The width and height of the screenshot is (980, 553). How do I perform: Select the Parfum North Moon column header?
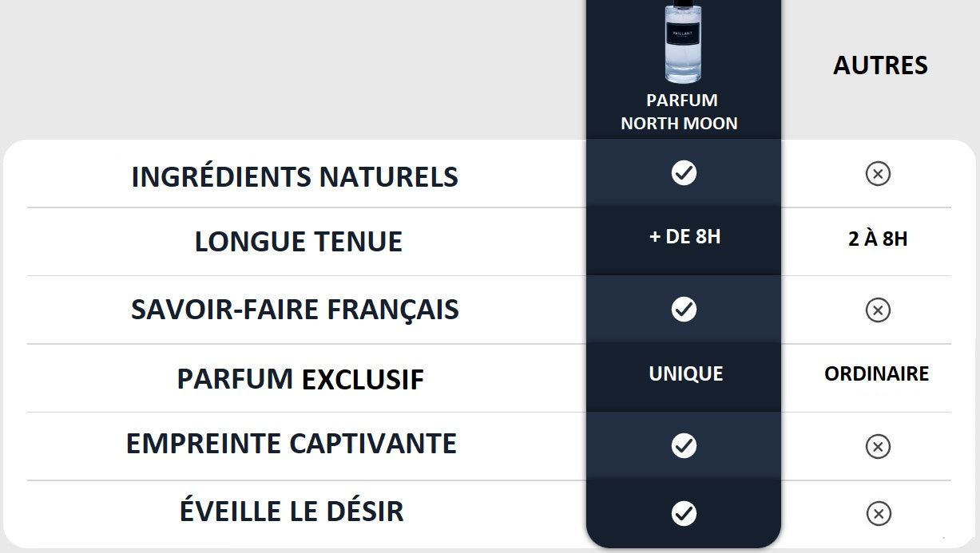click(680, 112)
